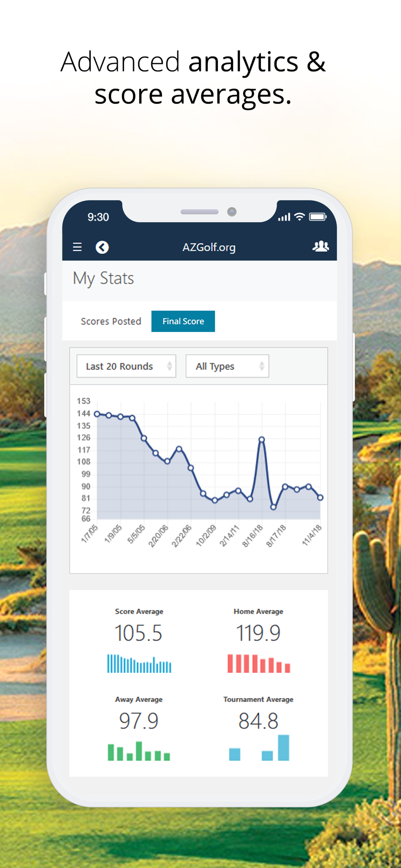The width and height of the screenshot is (401, 868).
Task: Open the group members icon
Action: (x=321, y=247)
